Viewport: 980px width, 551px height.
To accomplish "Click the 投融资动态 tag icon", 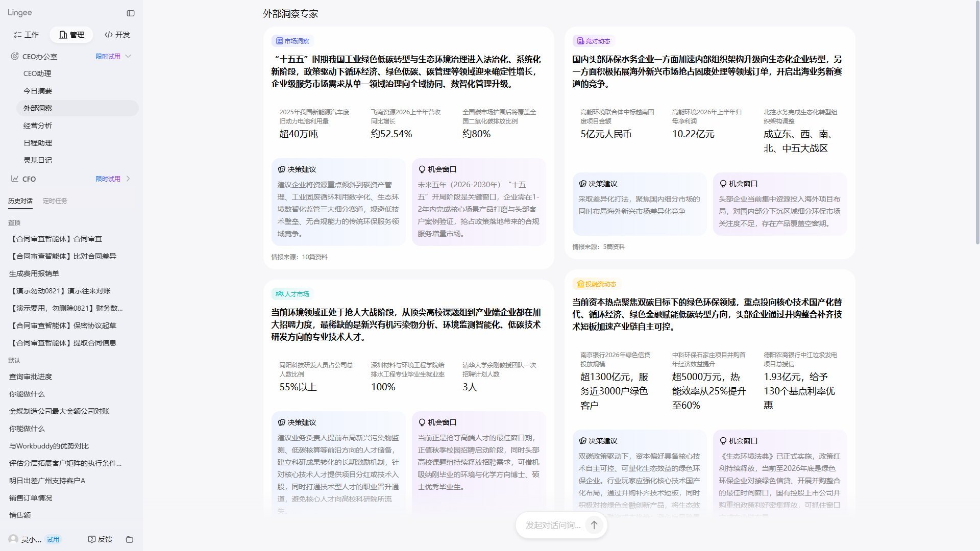I will 580,284.
